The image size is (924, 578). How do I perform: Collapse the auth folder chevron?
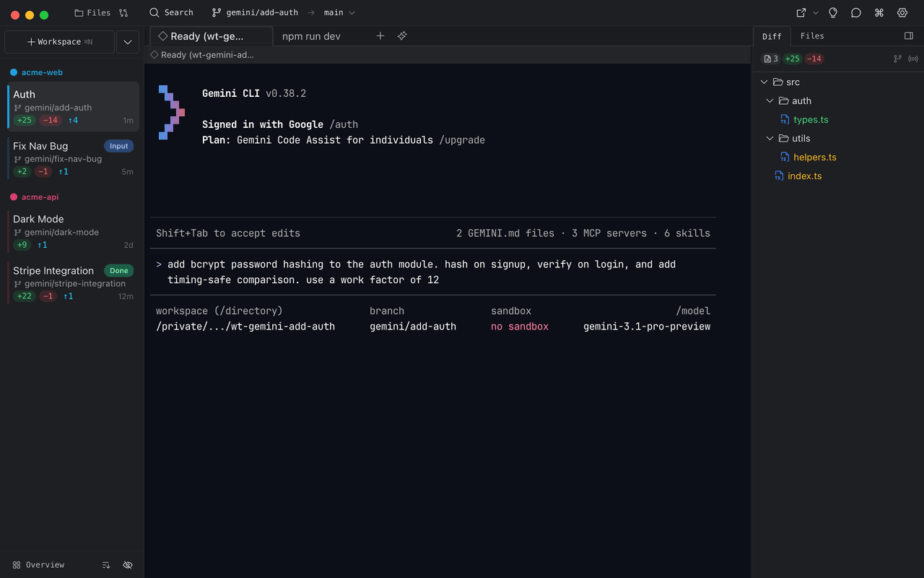[x=770, y=101]
